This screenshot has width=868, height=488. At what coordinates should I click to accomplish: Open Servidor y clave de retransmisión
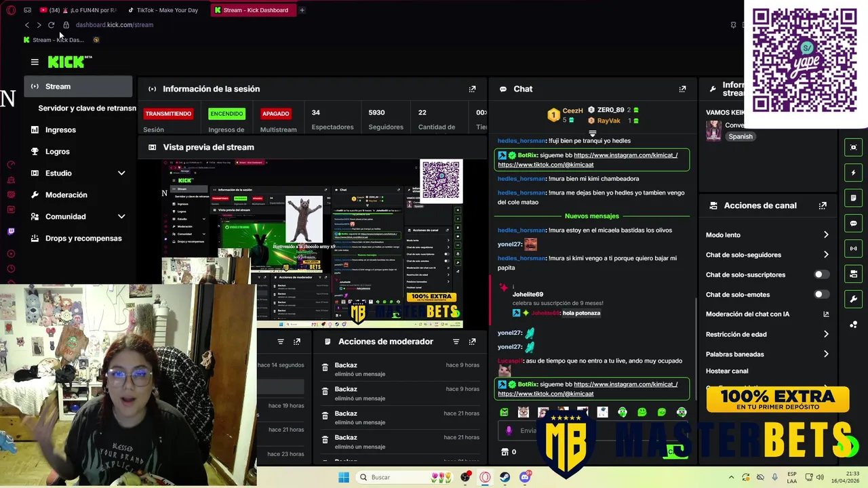[x=87, y=108]
